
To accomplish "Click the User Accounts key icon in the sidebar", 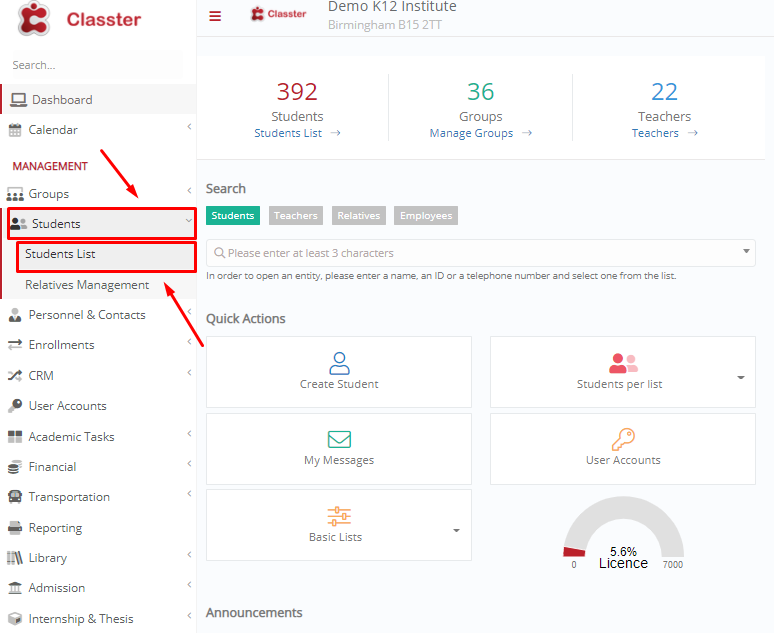I will (x=15, y=406).
